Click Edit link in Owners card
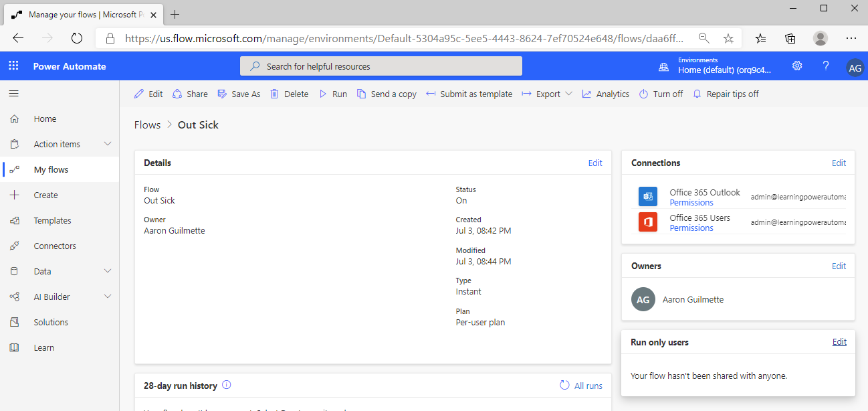Image resolution: width=868 pixels, height=411 pixels. [839, 266]
